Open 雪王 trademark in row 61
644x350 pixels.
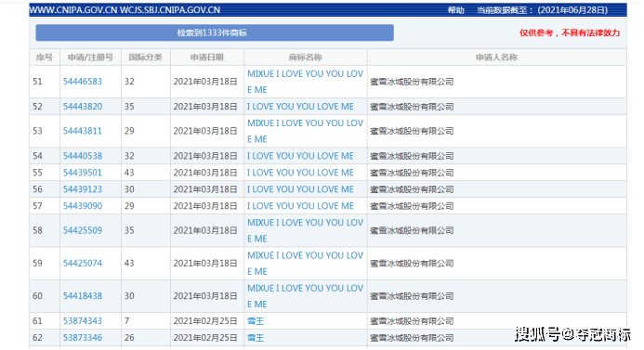click(256, 321)
